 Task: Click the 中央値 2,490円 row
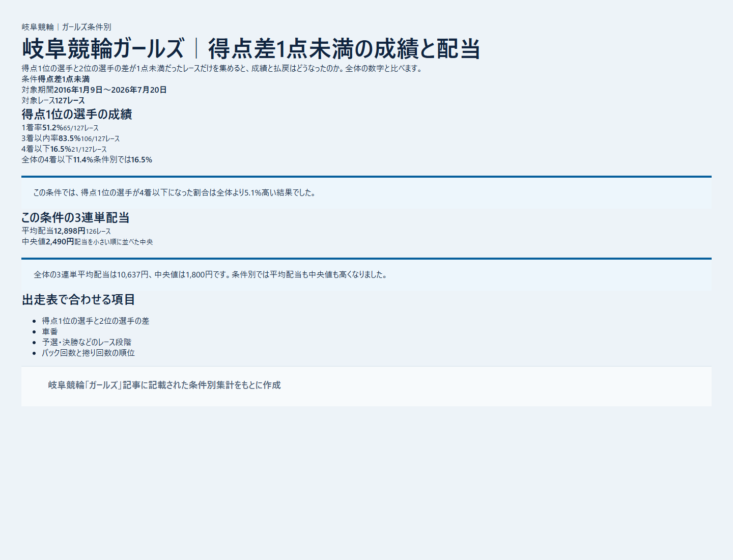click(x=87, y=242)
